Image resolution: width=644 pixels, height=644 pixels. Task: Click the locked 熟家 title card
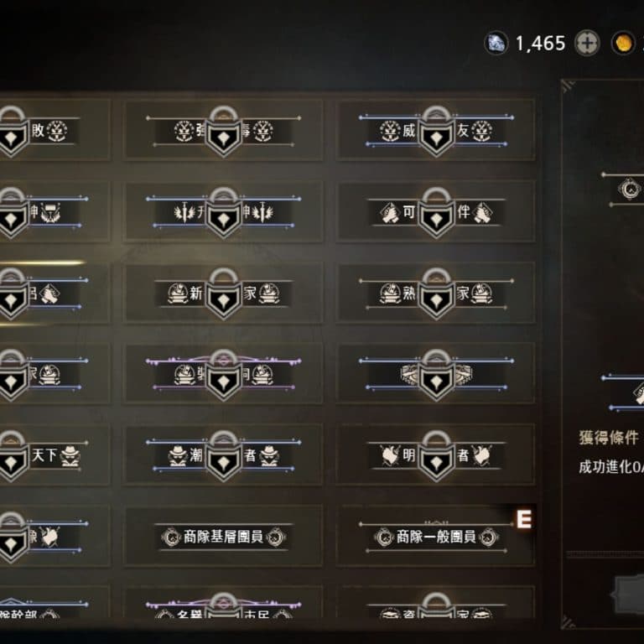[435, 293]
